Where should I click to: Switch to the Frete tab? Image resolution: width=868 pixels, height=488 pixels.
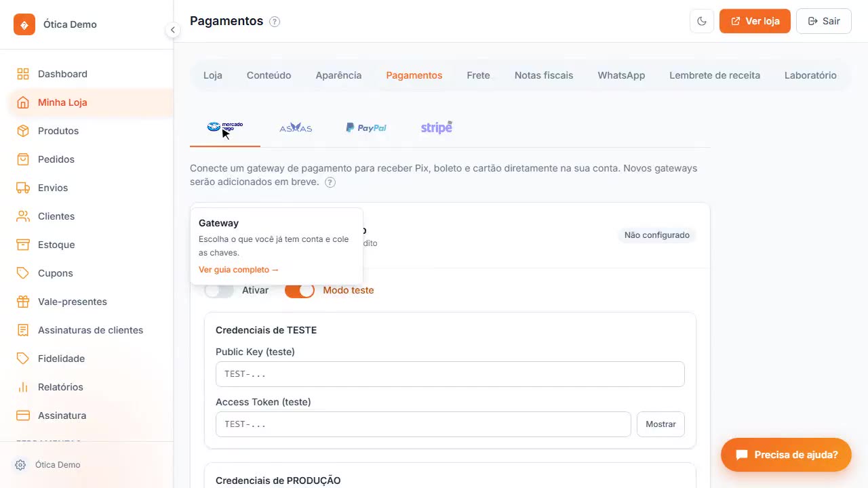(x=478, y=75)
